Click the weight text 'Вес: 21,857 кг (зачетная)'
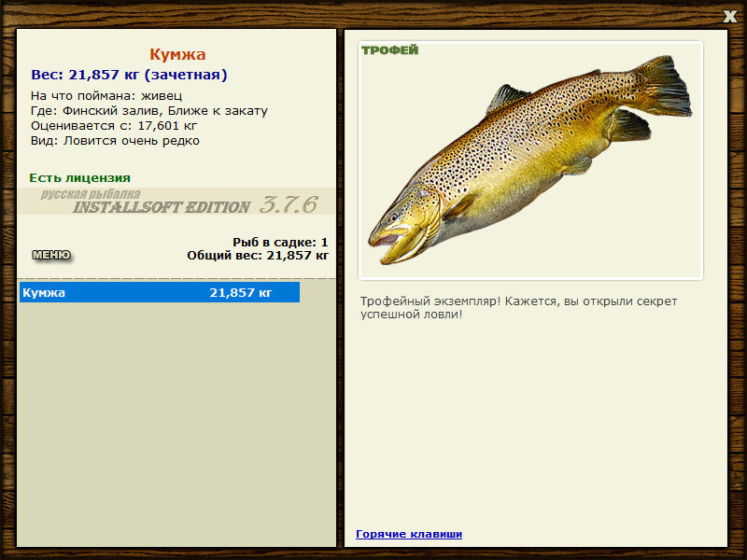Viewport: 747px width, 560px height. click(129, 75)
